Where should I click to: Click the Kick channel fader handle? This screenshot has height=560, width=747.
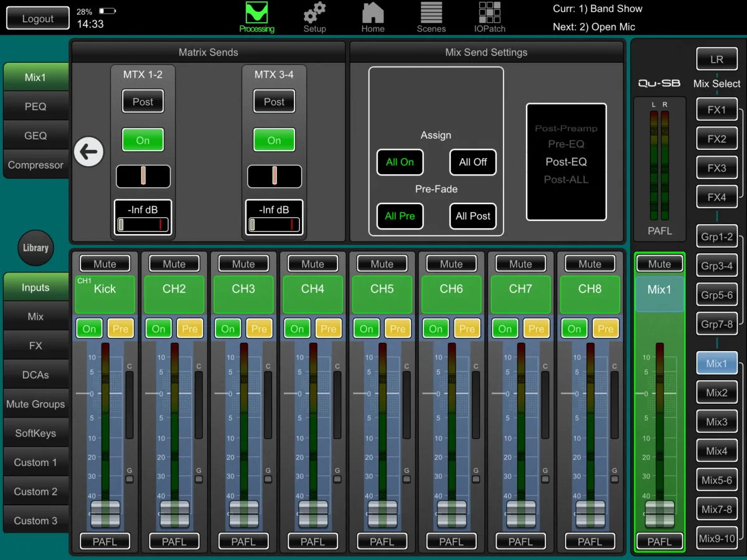105,514
